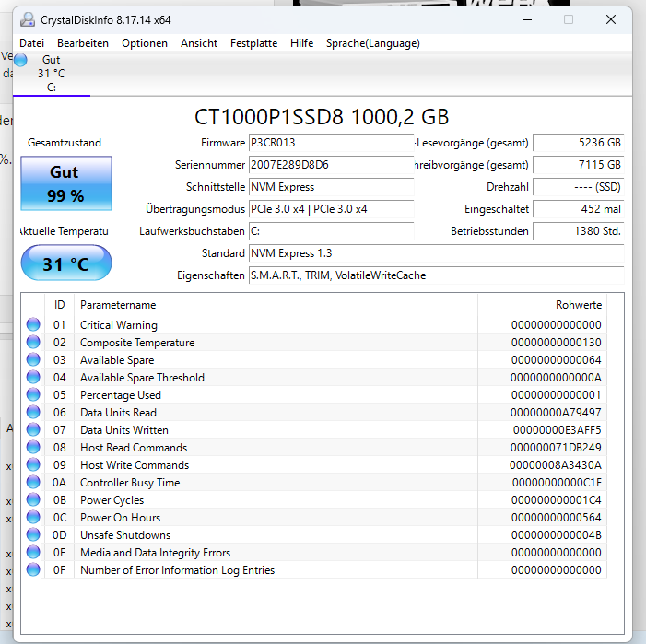Select the Composite Temperature parameter name
This screenshot has height=644, width=646.
click(137, 343)
